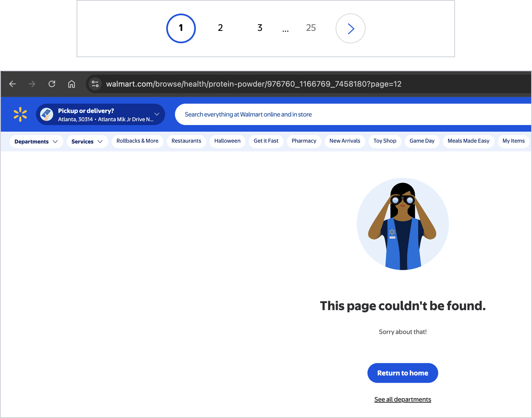Reload the page with the refresh icon
Image resolution: width=532 pixels, height=418 pixels.
coord(52,84)
